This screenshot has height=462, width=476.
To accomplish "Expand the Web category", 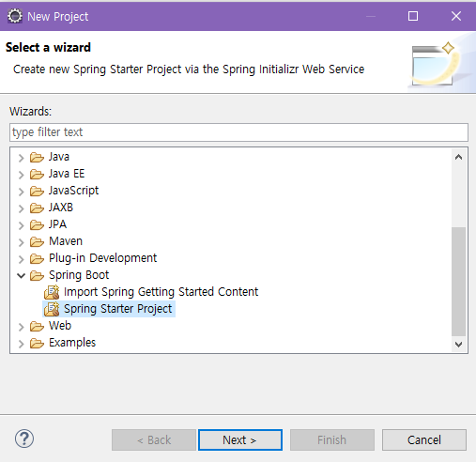I will [21, 327].
